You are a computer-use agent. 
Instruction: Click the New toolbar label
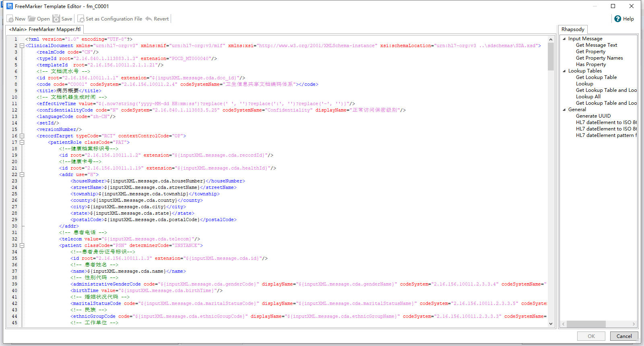[20, 19]
